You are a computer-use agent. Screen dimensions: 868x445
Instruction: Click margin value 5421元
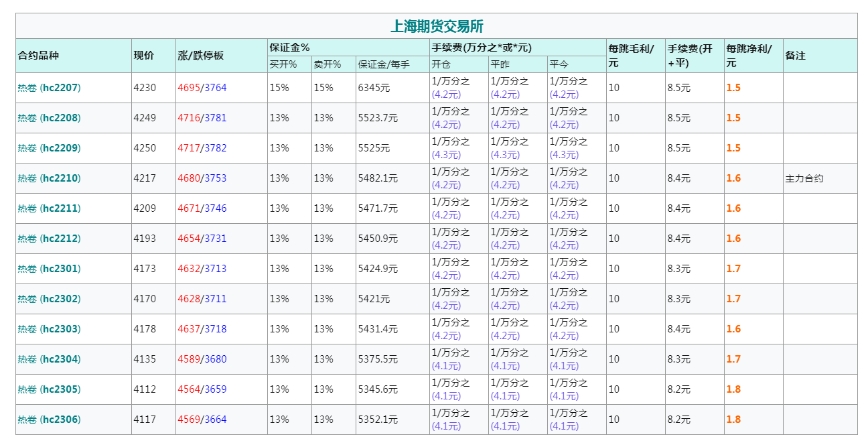374,299
